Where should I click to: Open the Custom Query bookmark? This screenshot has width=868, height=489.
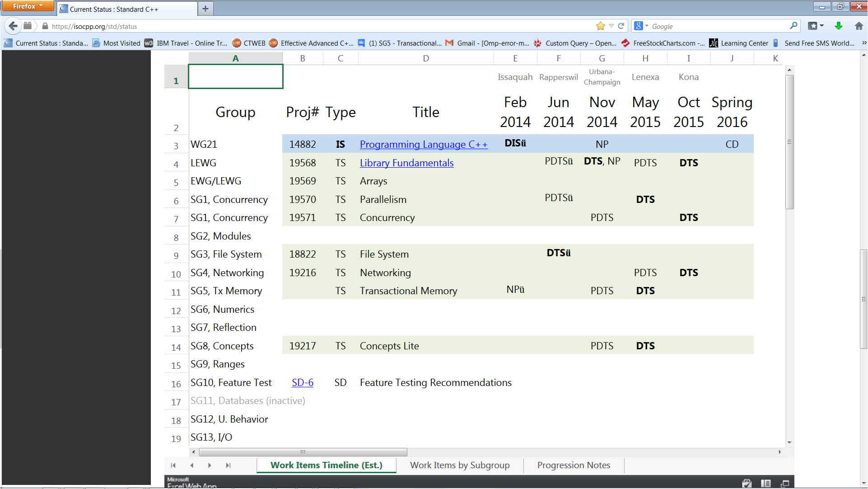coord(575,43)
